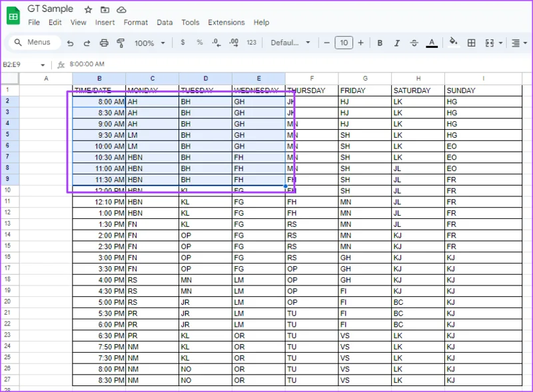Open the Format menu
Screen dimensions: 533x392
point(136,23)
